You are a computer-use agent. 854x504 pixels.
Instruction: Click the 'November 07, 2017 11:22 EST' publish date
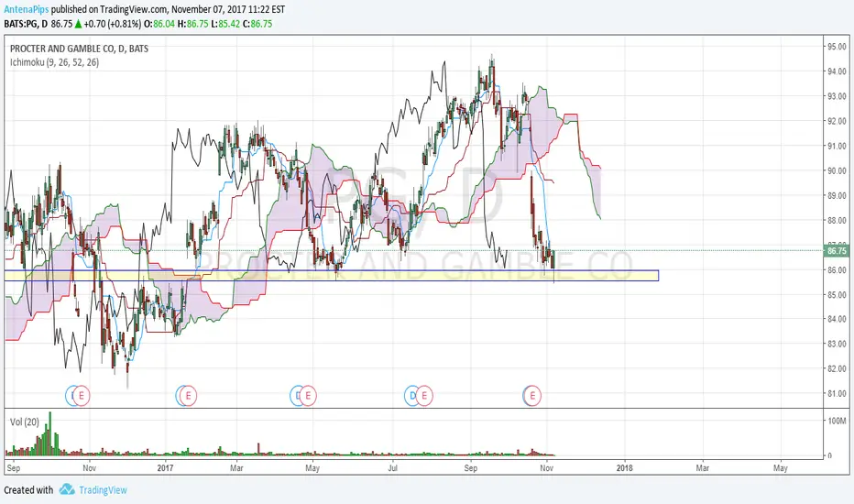[228, 9]
